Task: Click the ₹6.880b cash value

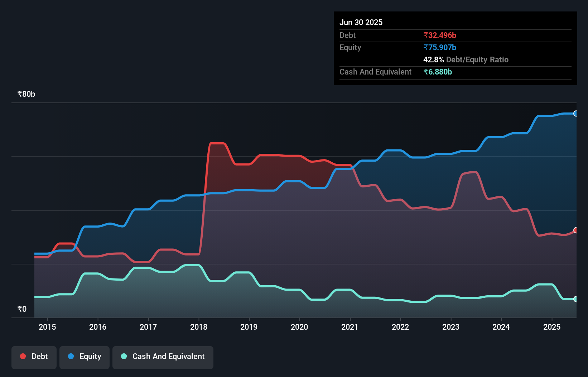Action: tap(438, 72)
